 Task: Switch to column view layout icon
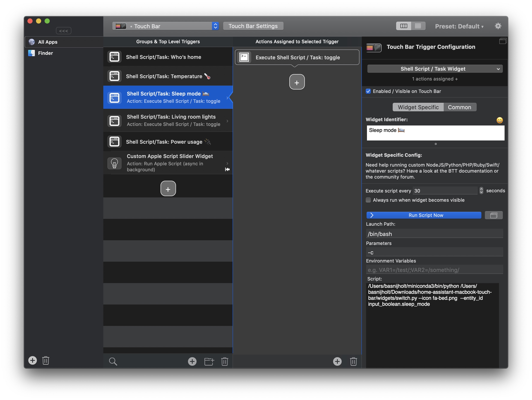tap(404, 26)
